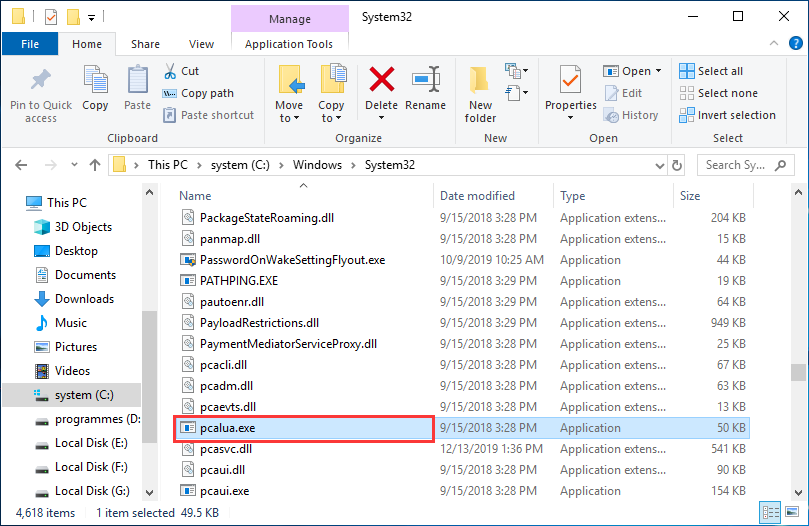809x526 pixels.
Task: Open the Help question mark icon
Action: 796,43
